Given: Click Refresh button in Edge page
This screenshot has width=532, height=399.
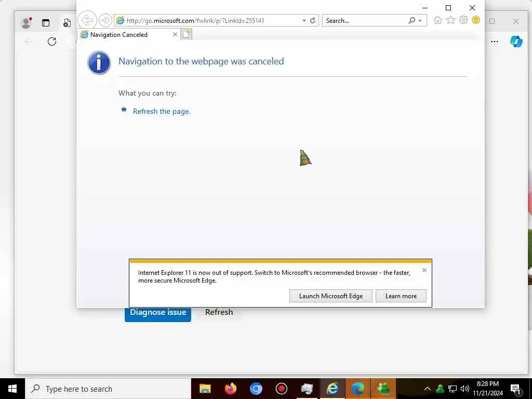Looking at the screenshot, I should pos(219,312).
